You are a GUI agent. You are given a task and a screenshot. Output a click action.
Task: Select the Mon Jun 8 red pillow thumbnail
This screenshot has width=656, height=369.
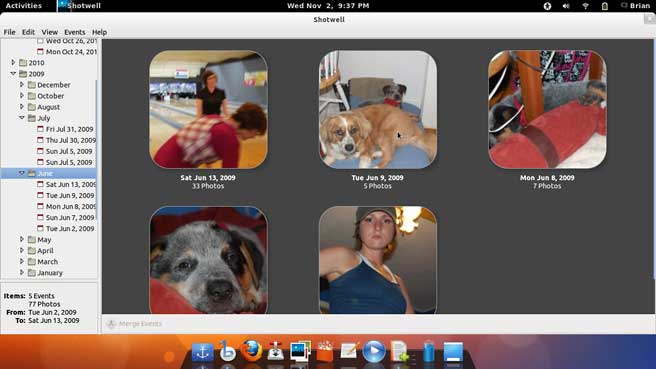tap(547, 110)
